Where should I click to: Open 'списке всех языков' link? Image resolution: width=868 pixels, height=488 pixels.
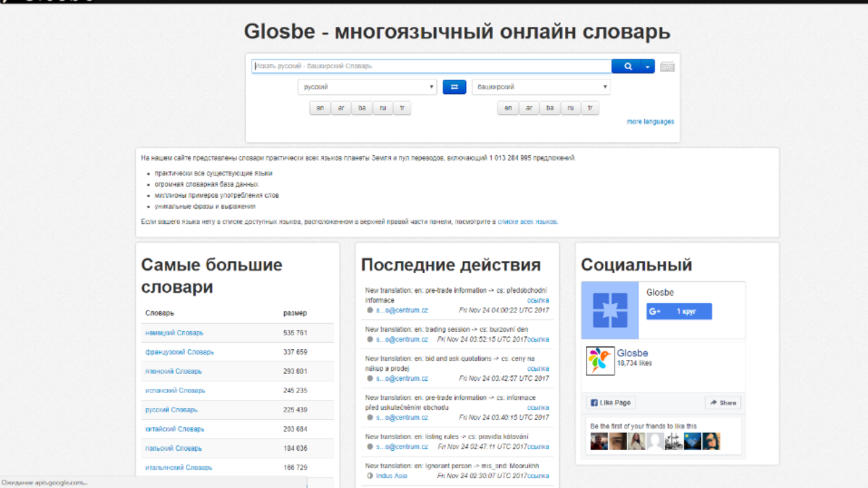coord(528,222)
